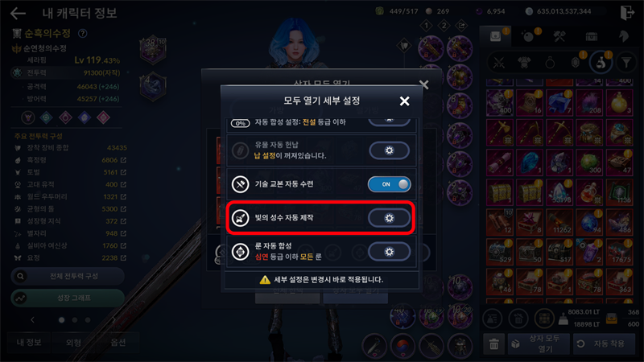This screenshot has width=644, height=362.
Task: Click the back arrow beside 내 캐릭터 정보
Action: coord(18,13)
